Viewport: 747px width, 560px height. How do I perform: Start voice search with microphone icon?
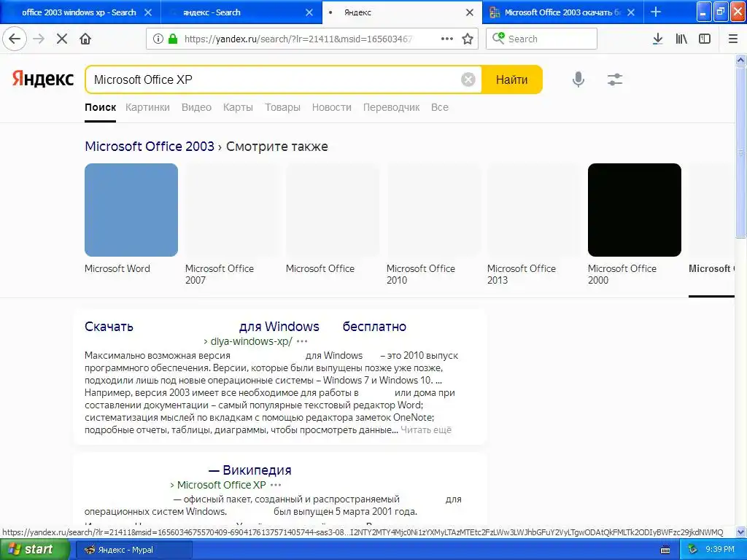(578, 79)
